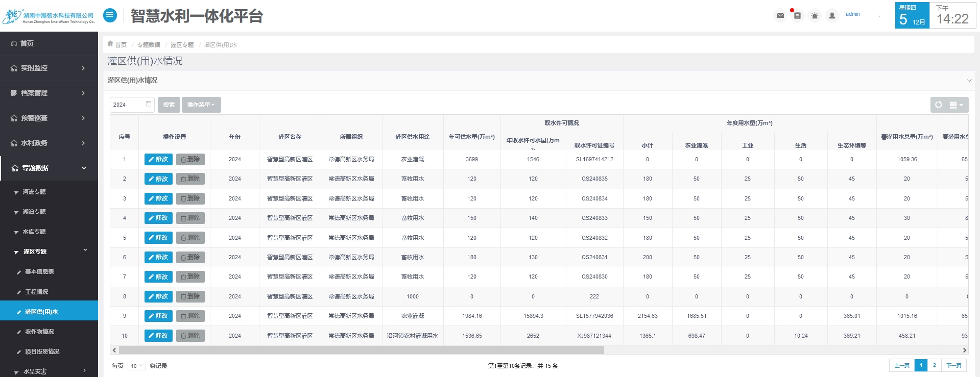Click the 沿河镇农村灌溉用水 cell
Viewport: 980px width, 377px height.
click(413, 336)
